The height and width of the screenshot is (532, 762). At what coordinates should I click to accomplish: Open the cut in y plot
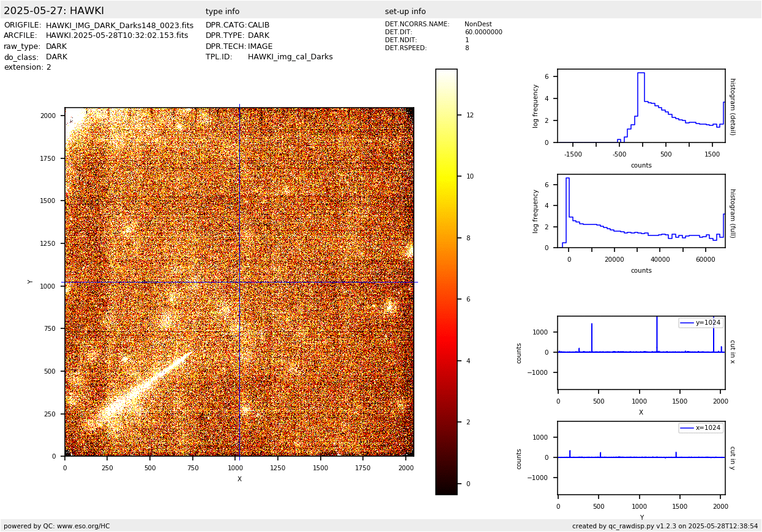(x=641, y=458)
